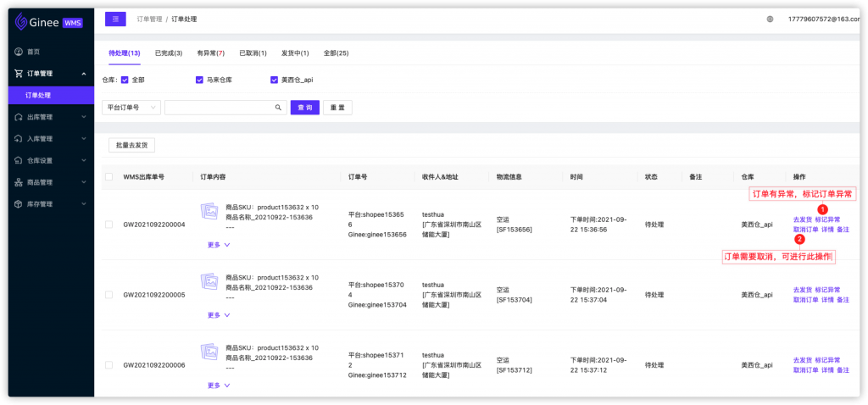Image resolution: width=868 pixels, height=405 pixels.
Task: Switch to the 已取消(1) tab
Action: [253, 53]
